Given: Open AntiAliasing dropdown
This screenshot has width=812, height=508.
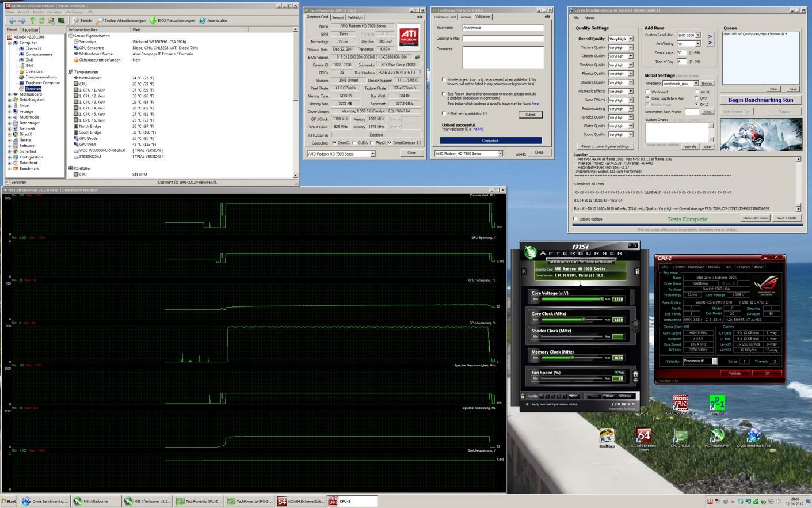Looking at the screenshot, I should [x=697, y=44].
